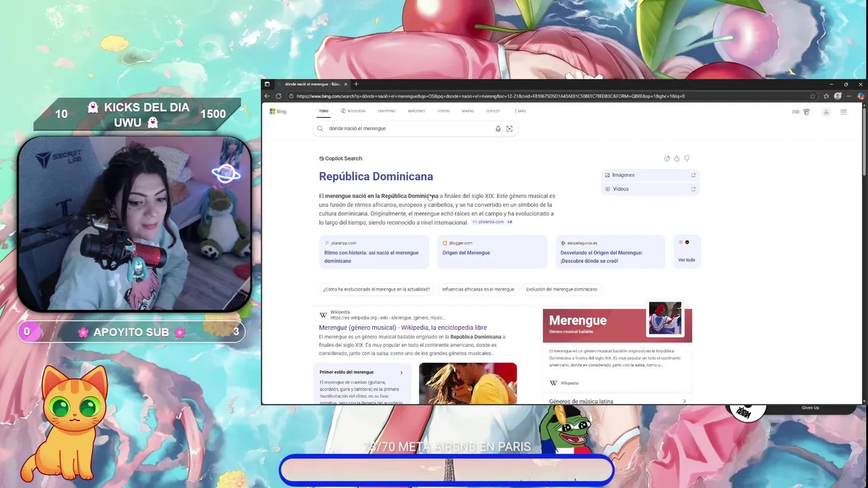Click the dancing couple image thumbnail

pos(468,383)
